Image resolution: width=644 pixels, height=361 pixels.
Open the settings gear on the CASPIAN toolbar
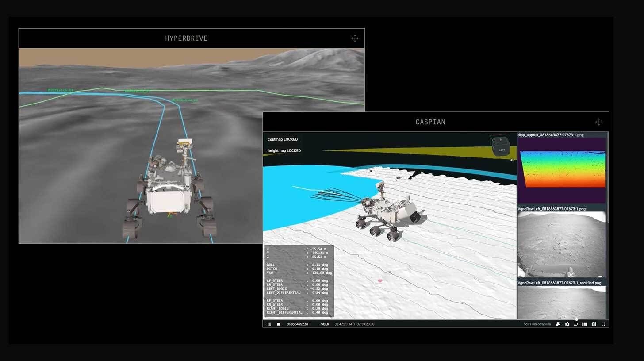[x=567, y=324]
